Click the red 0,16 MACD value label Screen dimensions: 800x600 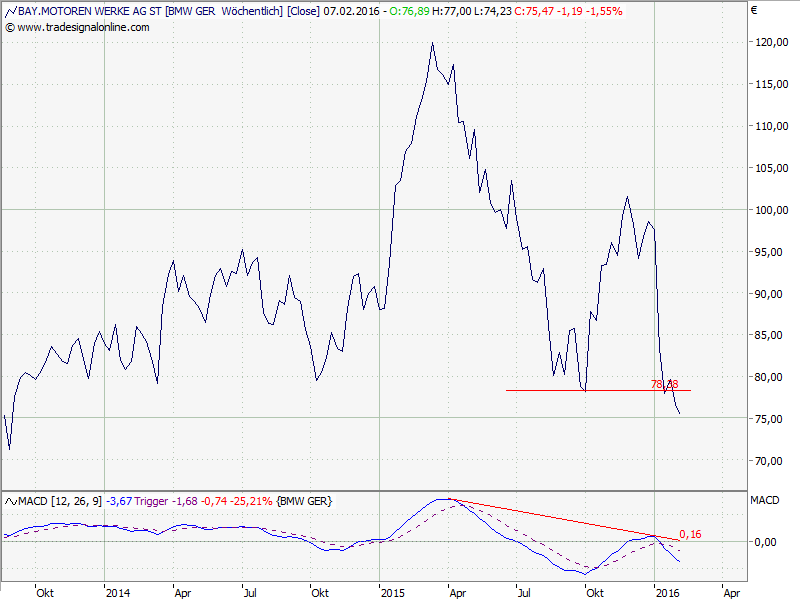click(x=689, y=535)
